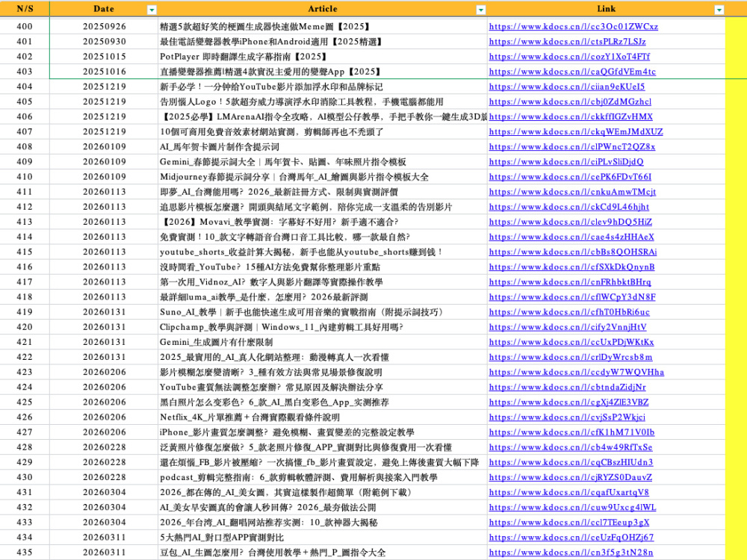Screen dimensions: 747x560
Task: Select date cell 20251015
Action: 104,57
